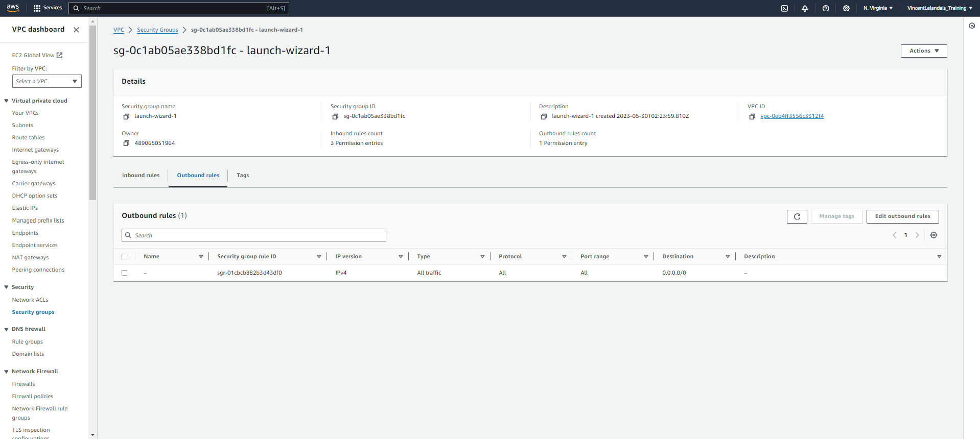Viewport: 980px width, 439px height.
Task: Refresh the outbound rules list
Action: pyautogui.click(x=797, y=216)
